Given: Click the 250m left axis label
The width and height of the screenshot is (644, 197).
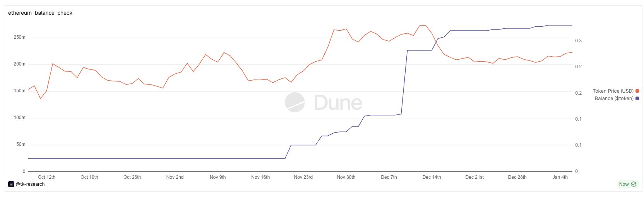Looking at the screenshot, I should [x=19, y=38].
